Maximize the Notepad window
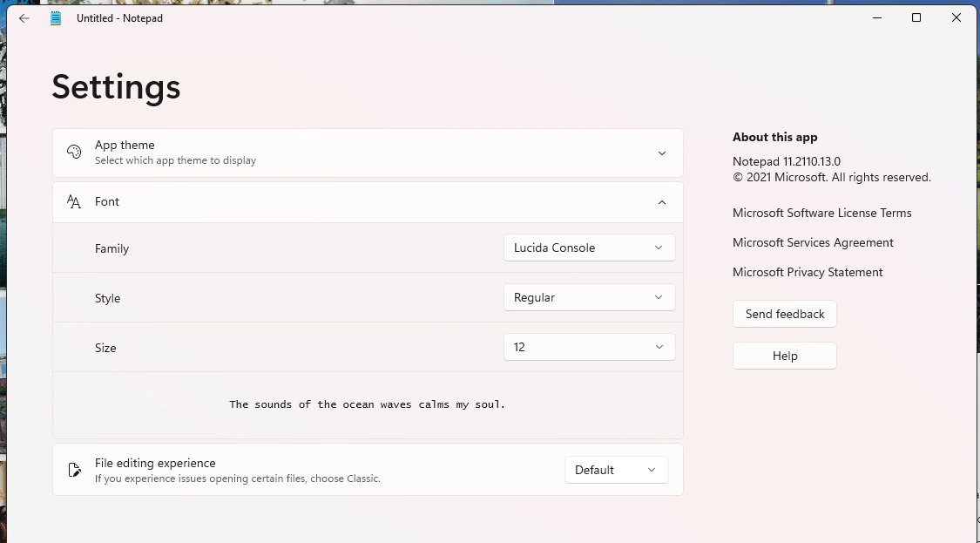Viewport: 980px width, 543px height. pos(916,17)
